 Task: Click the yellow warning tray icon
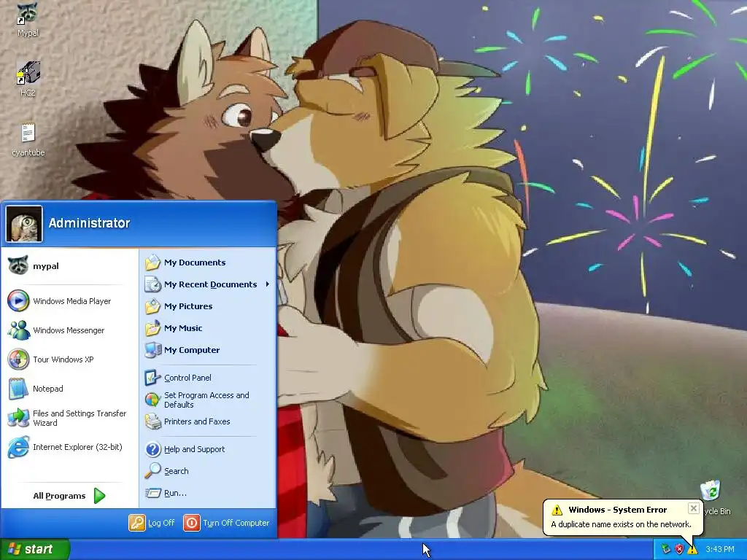[x=692, y=550]
